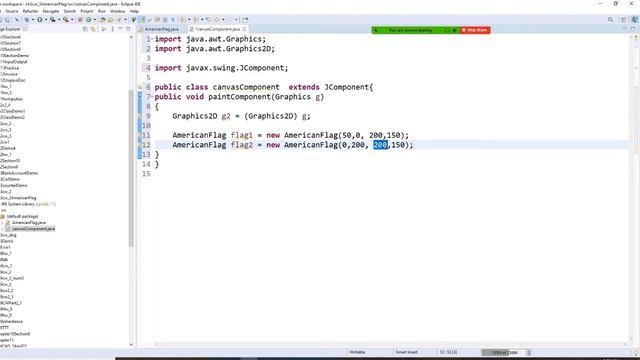Open the Help menu

tap(134, 11)
